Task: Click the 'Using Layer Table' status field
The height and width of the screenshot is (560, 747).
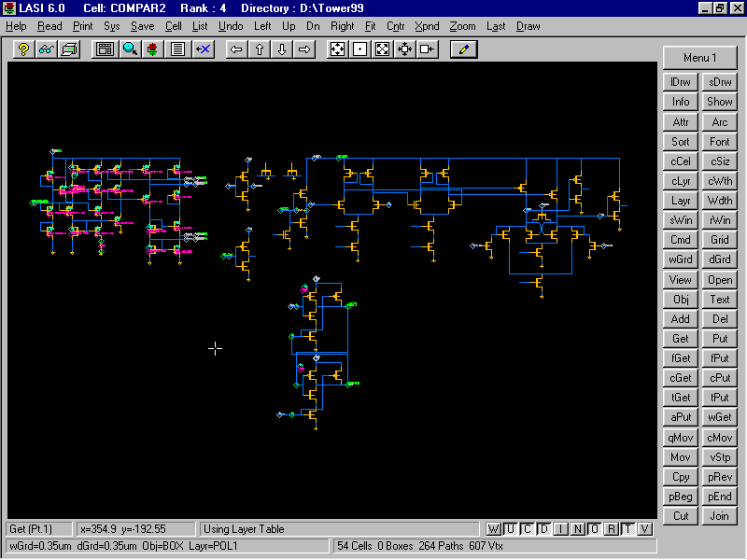Action: (339, 529)
